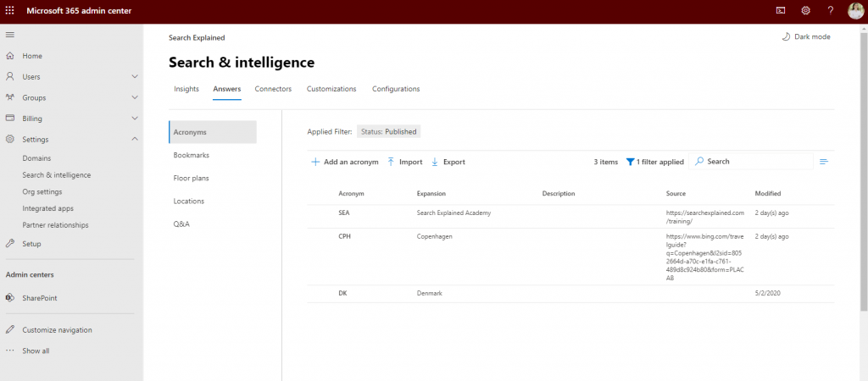Sort by the Expansion column header
The width and height of the screenshot is (868, 381).
431,194
